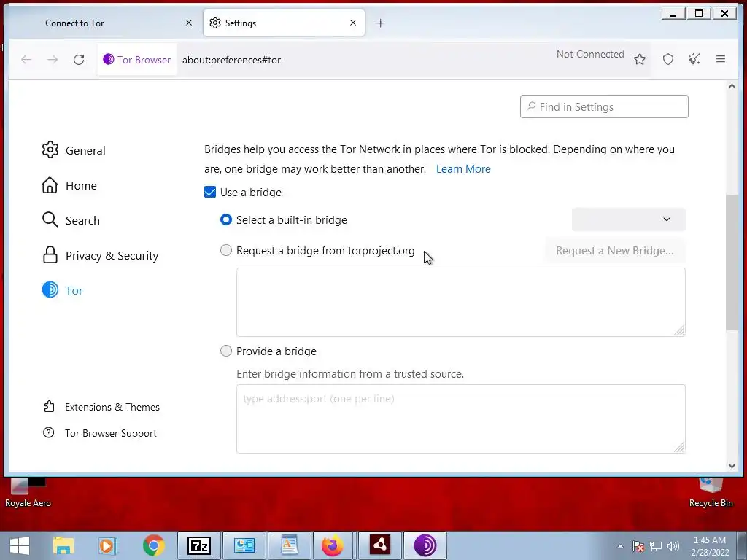Viewport: 747px width, 560px height.
Task: Open the Firefox taskbar icon
Action: point(333,545)
